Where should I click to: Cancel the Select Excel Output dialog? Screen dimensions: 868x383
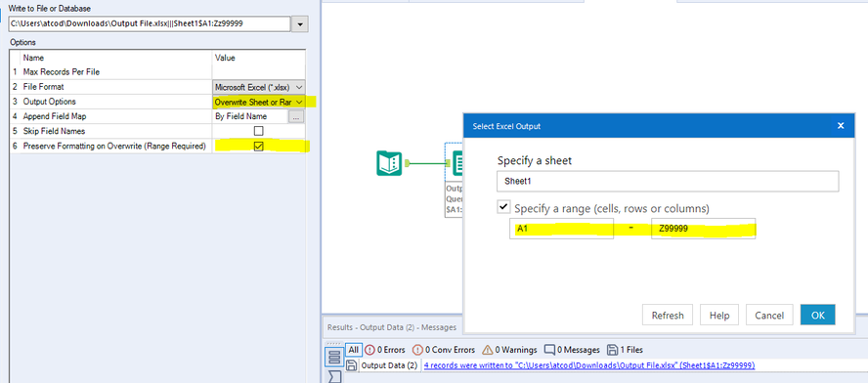pyautogui.click(x=769, y=315)
